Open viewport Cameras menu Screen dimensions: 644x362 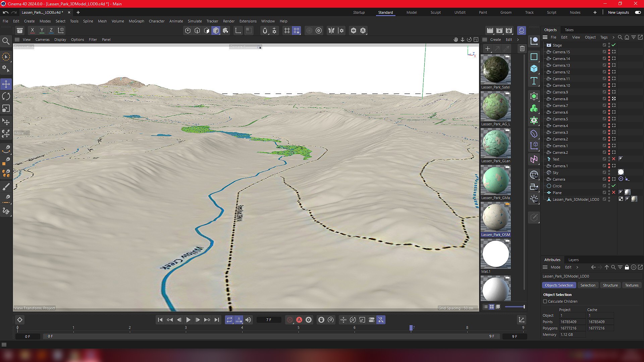pyautogui.click(x=42, y=40)
